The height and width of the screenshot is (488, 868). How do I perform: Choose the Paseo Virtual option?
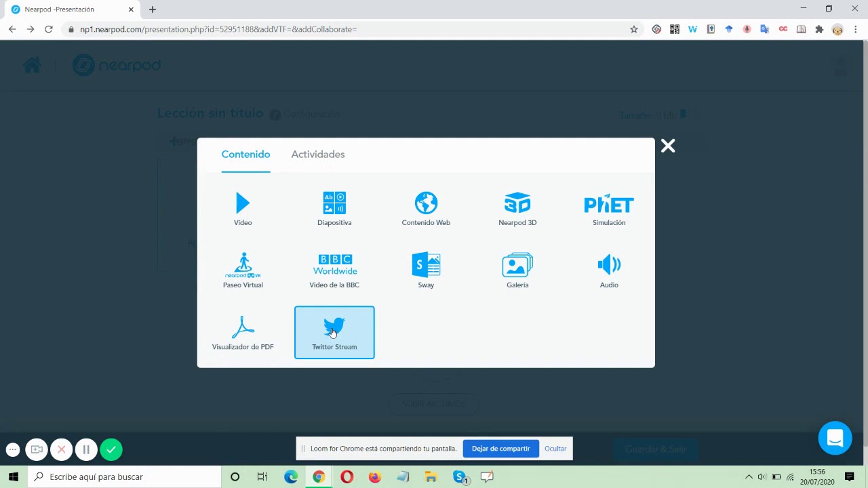243,270
